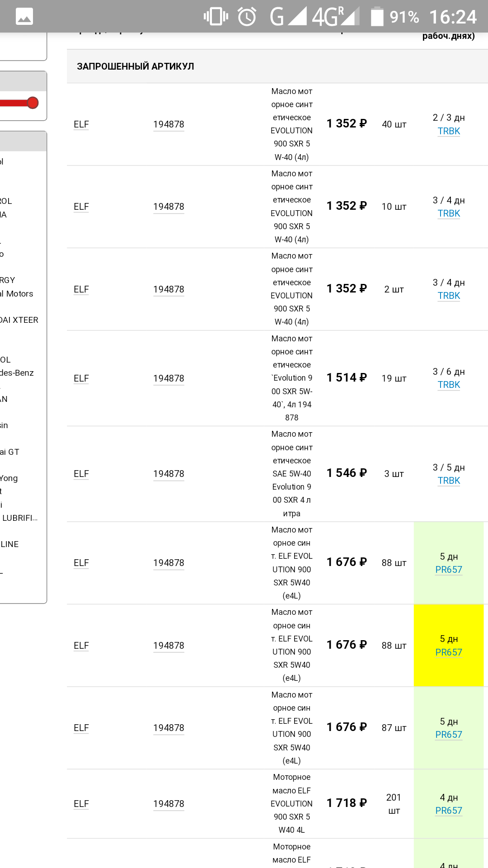Click the red slider handle in sidebar
The height and width of the screenshot is (868, 488).
33,103
